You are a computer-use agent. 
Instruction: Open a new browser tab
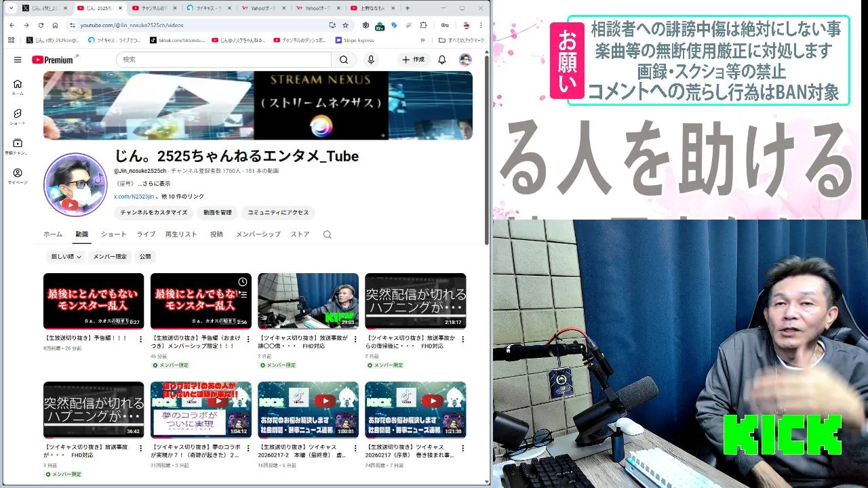[x=408, y=8]
